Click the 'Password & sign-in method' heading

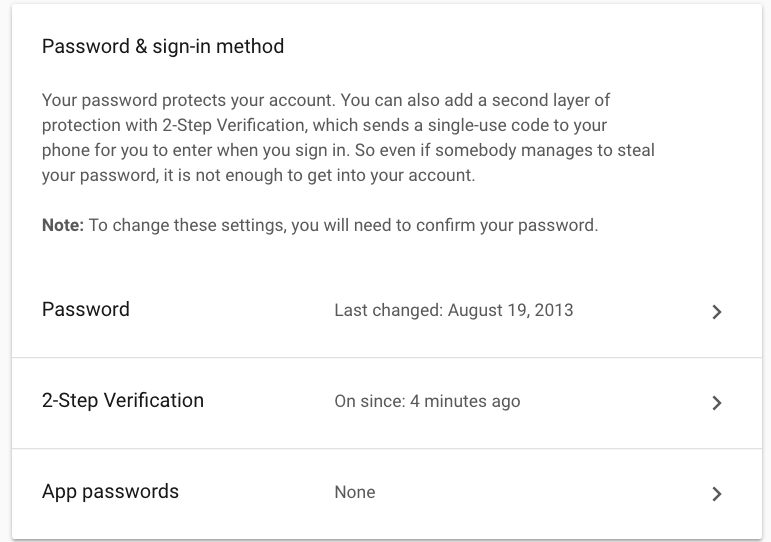pos(163,46)
